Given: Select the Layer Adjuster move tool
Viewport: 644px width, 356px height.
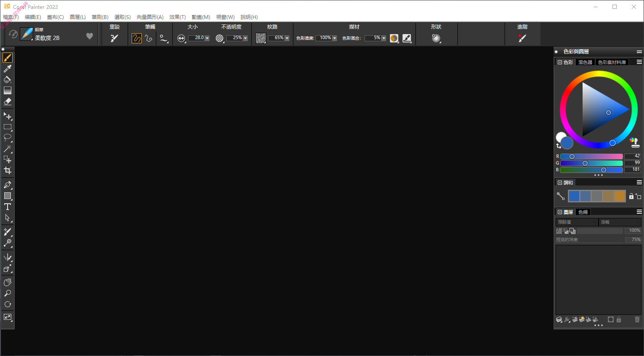Looking at the screenshot, I should pos(8,116).
